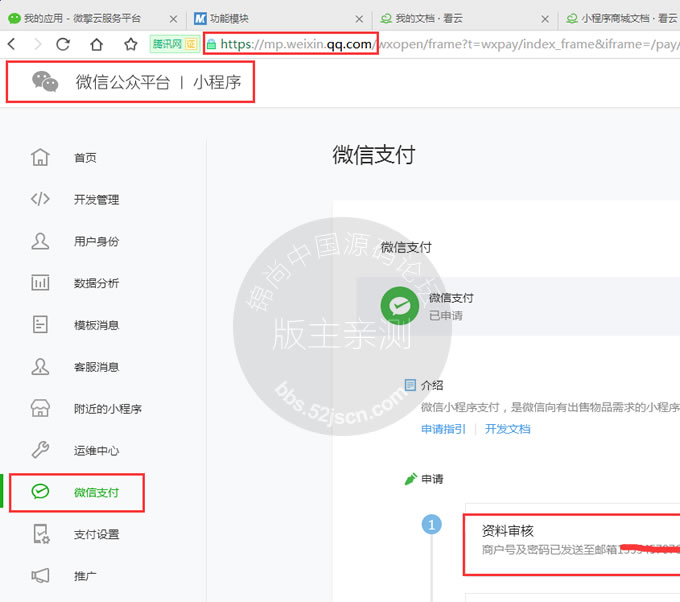The image size is (680, 602).
Task: Click the browser home button
Action: [96, 44]
